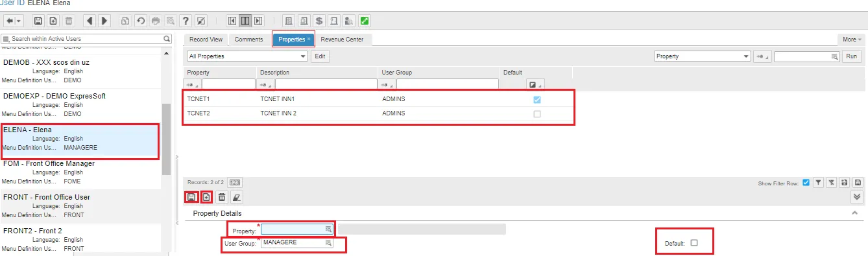Add a new property detail record
This screenshot has width=868, height=256.
pos(206,196)
